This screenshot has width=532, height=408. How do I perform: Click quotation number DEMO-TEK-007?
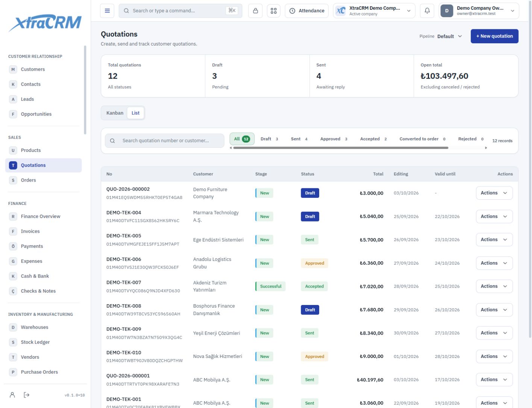click(124, 282)
